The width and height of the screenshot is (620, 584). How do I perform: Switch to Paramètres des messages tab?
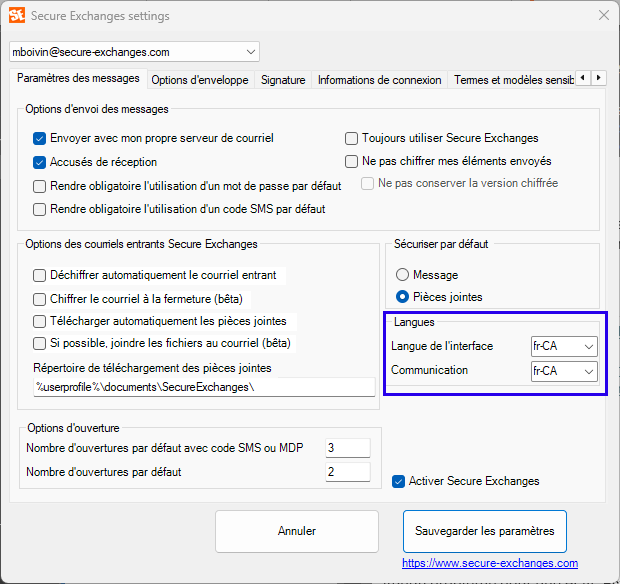(x=78, y=78)
